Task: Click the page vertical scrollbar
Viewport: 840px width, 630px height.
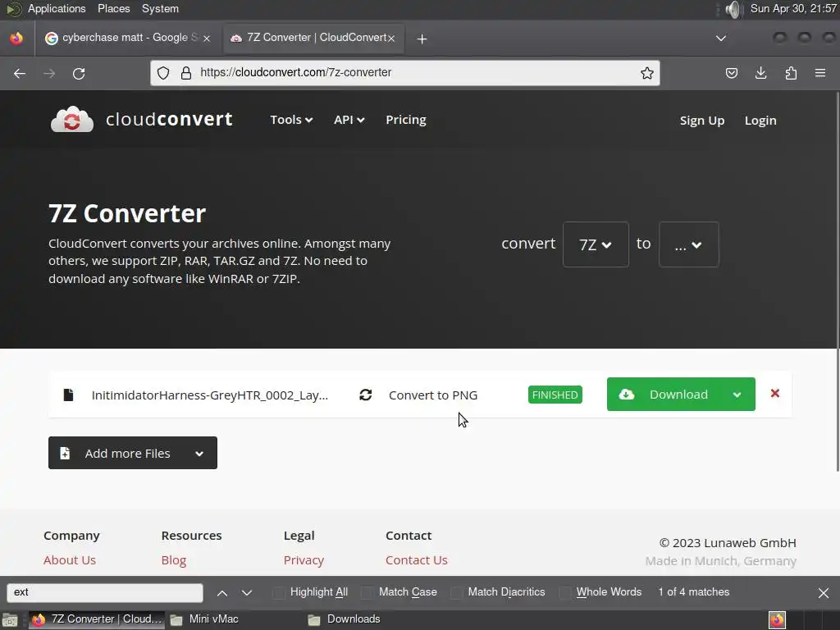Action: [838, 281]
